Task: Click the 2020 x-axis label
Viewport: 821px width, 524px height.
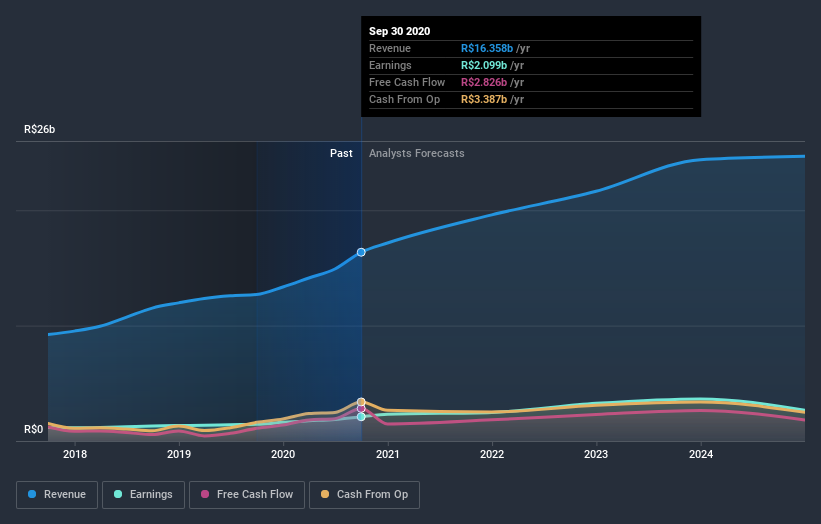Action: tap(283, 454)
